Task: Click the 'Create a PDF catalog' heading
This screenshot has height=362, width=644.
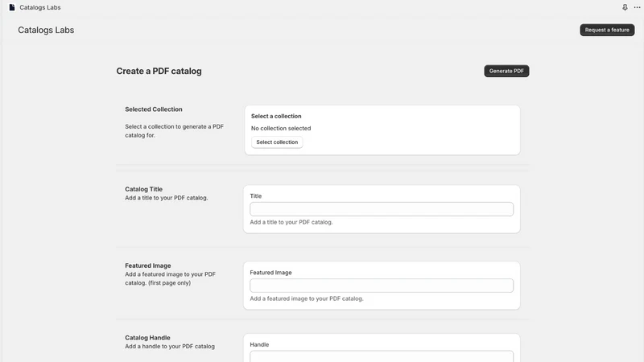Action: point(159,71)
